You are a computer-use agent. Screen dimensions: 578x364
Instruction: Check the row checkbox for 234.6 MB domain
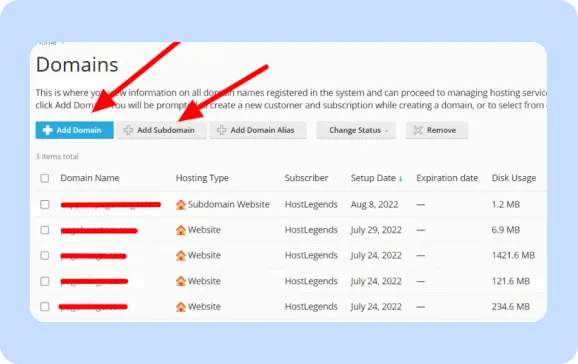click(x=45, y=307)
